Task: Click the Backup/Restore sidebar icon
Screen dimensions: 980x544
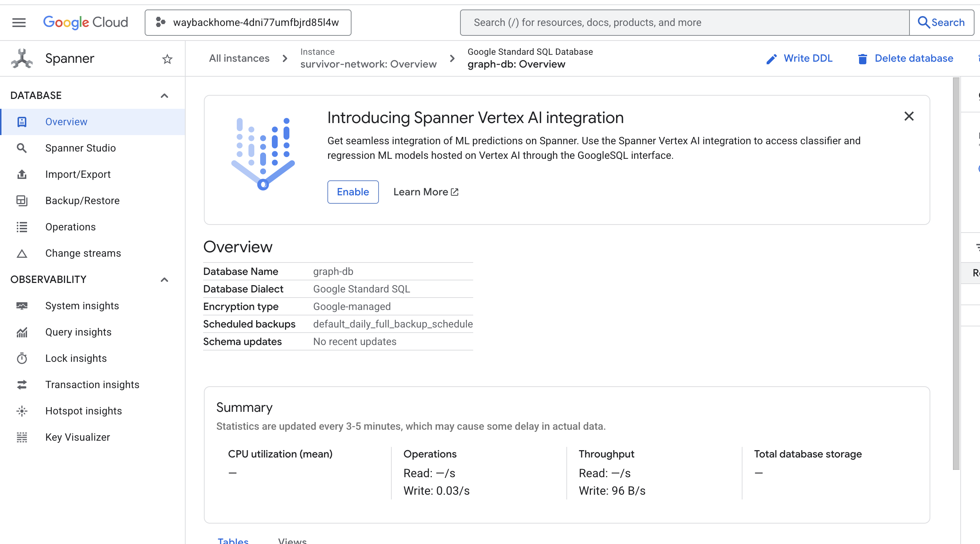Action: click(x=22, y=200)
